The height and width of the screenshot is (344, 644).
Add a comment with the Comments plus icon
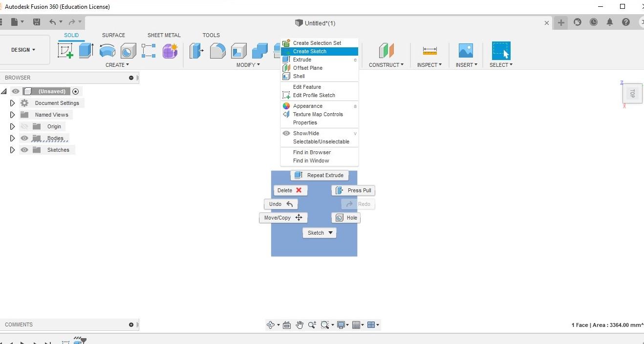[x=131, y=324]
